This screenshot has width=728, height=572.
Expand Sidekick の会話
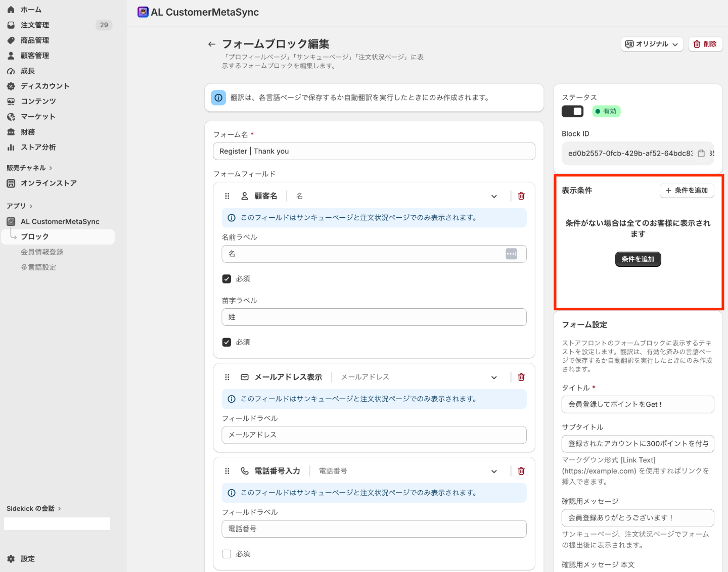click(34, 509)
